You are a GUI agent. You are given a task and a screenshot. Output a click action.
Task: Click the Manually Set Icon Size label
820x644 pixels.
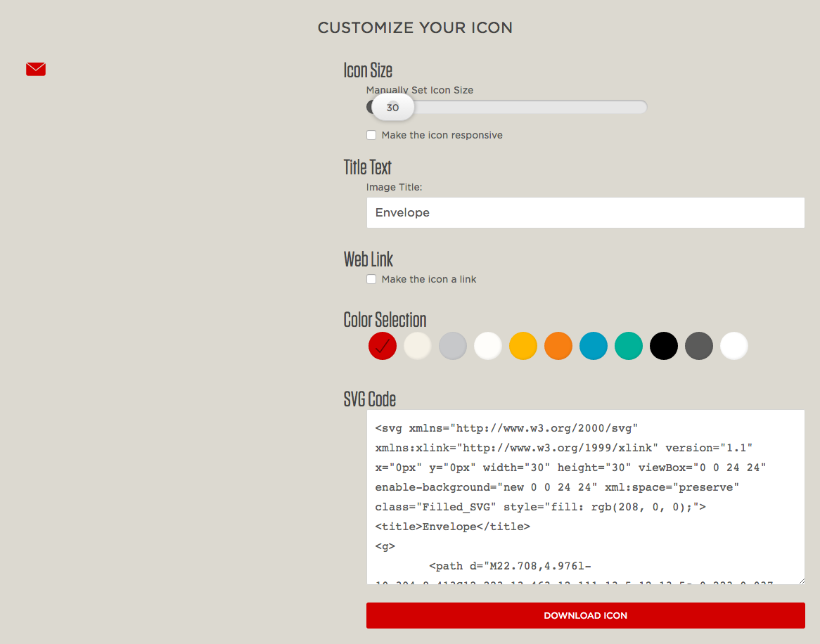click(x=419, y=90)
